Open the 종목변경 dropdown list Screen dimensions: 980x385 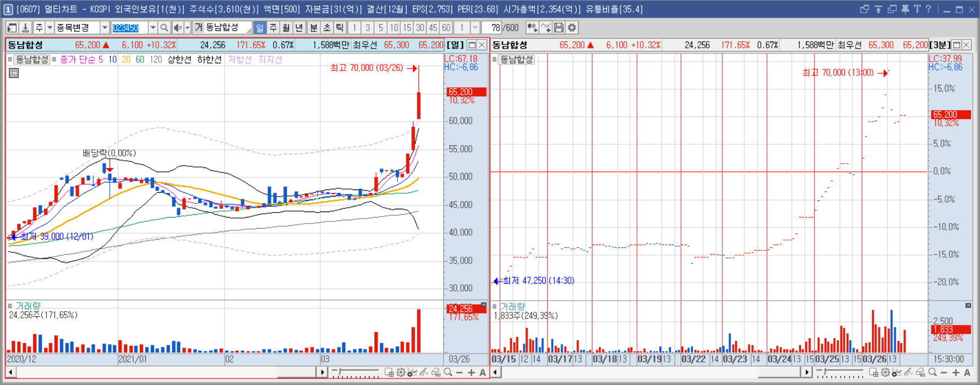coord(105,28)
